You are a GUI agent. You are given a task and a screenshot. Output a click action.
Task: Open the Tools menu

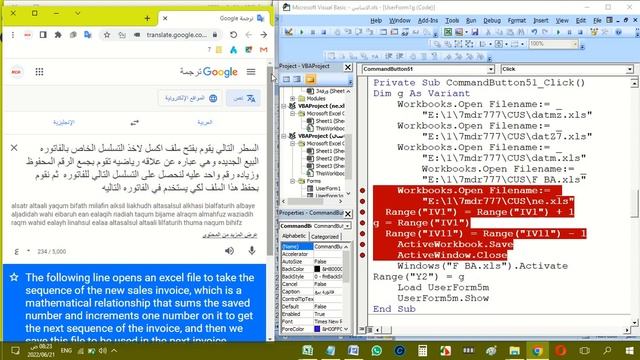452,20
